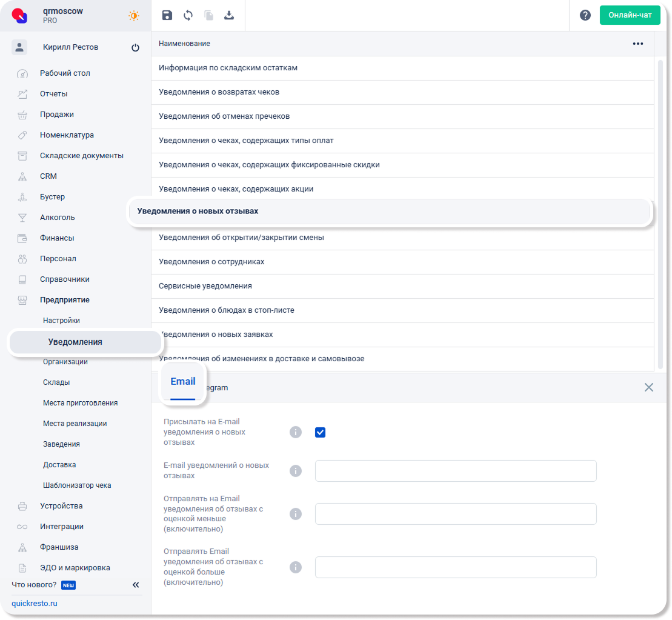
Task: Expand the Интеграции sidebar section
Action: 62,527
